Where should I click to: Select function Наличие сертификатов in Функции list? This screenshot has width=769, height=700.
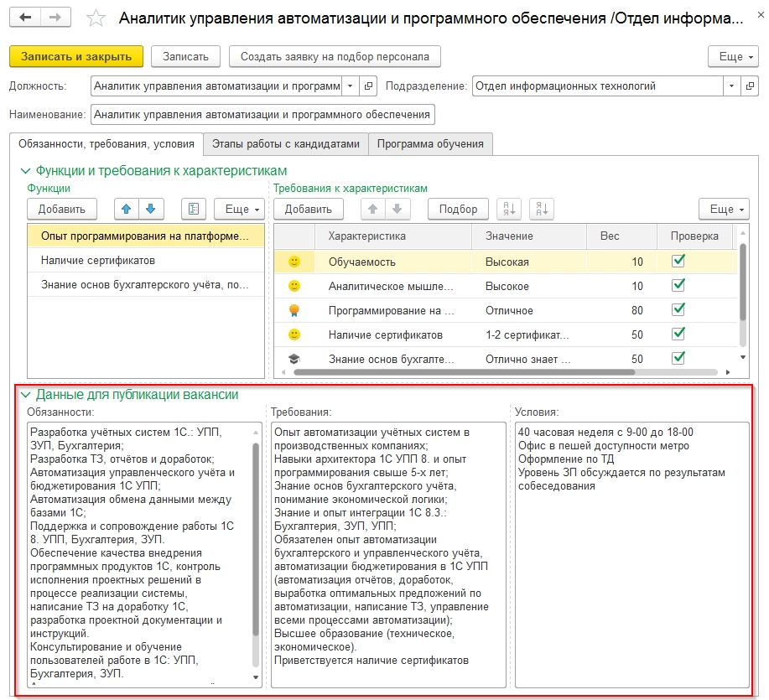coord(146,260)
